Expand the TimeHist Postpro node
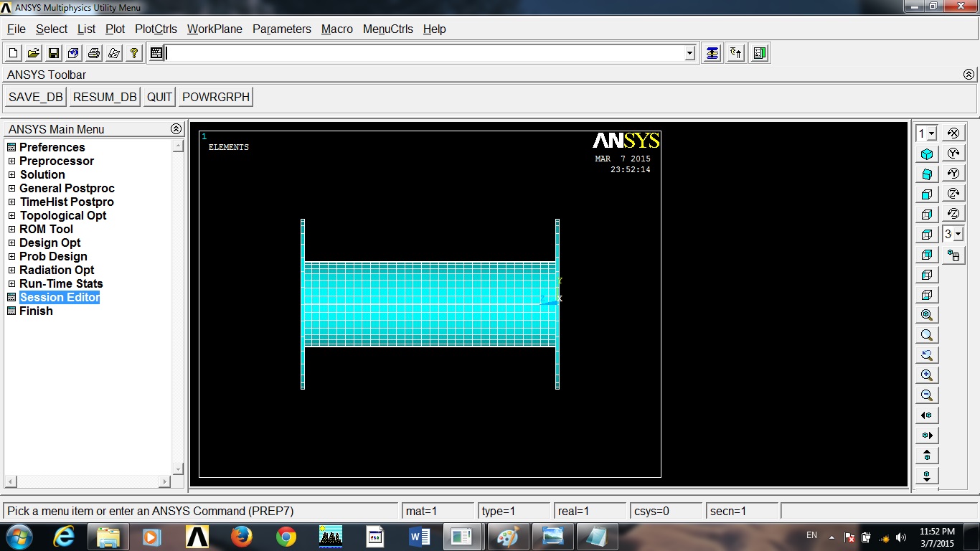Viewport: 980px width, 551px height. coord(12,202)
